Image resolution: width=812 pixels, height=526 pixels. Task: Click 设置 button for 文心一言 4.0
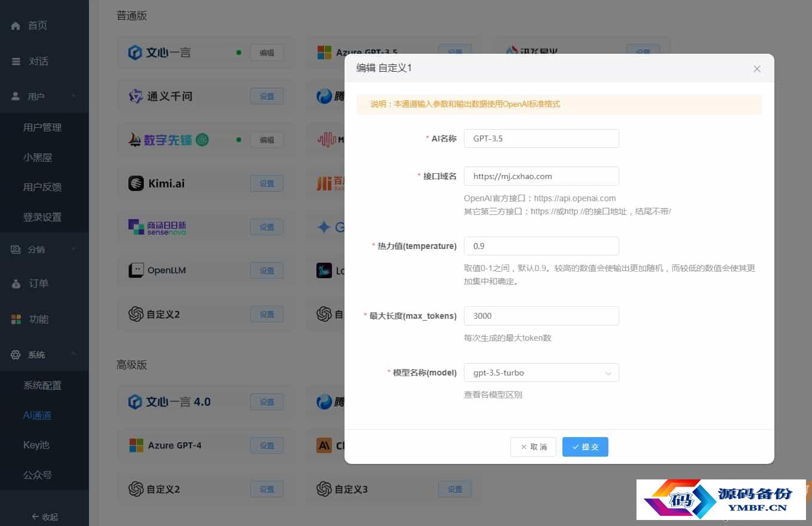(267, 402)
